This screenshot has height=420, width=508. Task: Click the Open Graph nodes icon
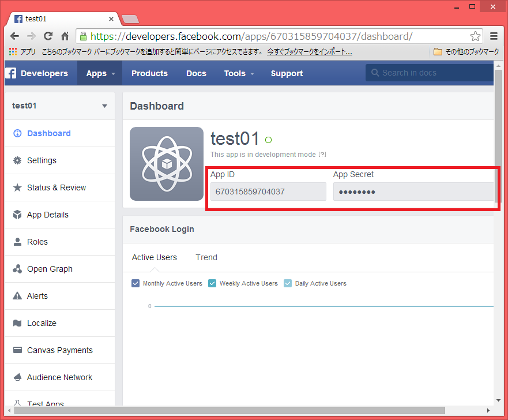[17, 269]
